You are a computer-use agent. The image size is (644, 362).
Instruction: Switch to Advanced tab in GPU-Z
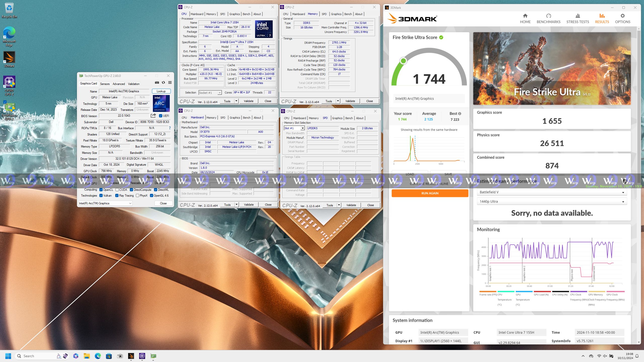[119, 84]
